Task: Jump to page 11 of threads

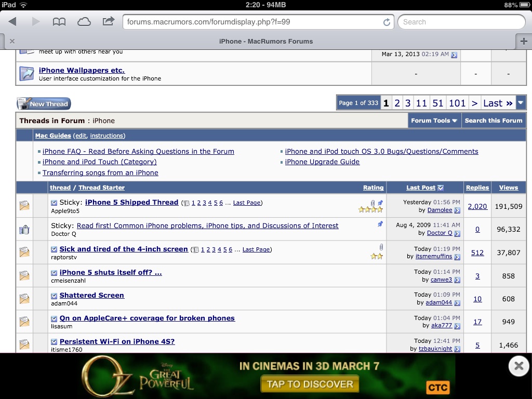Action: [x=421, y=103]
